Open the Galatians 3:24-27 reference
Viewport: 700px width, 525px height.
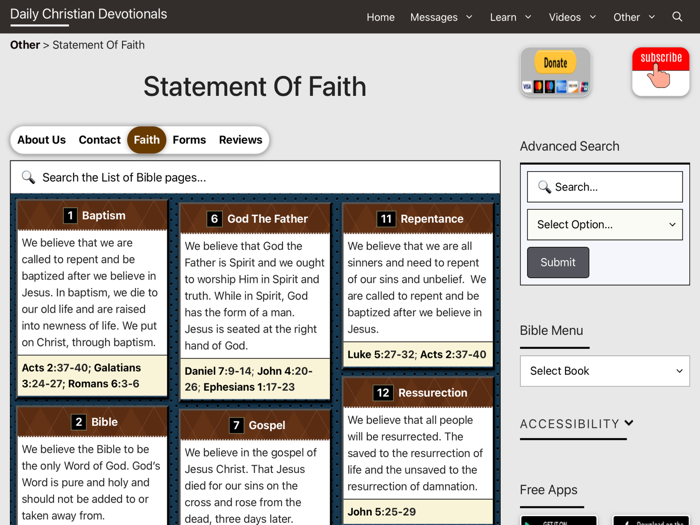[x=81, y=376]
